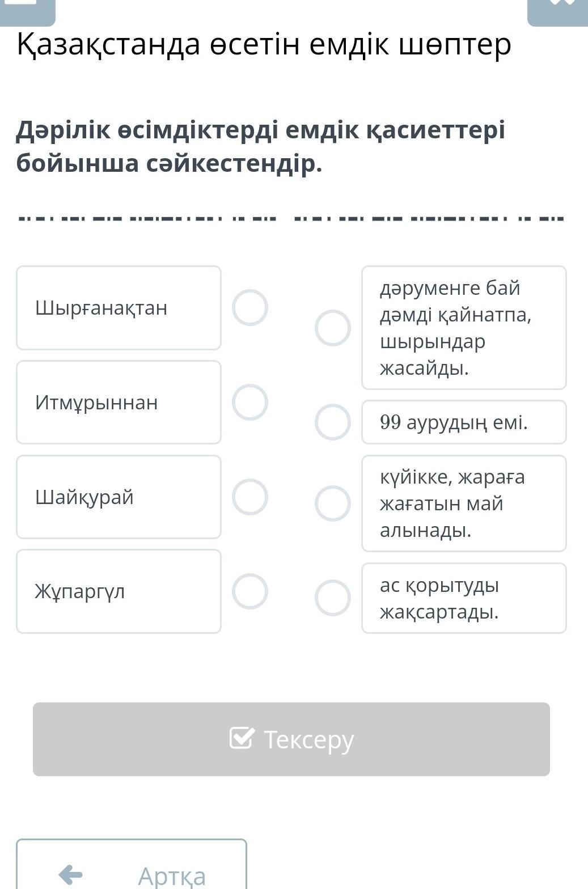This screenshot has height=889, width=588.
Task: Click the Шырғанақтан card
Action: point(119,308)
